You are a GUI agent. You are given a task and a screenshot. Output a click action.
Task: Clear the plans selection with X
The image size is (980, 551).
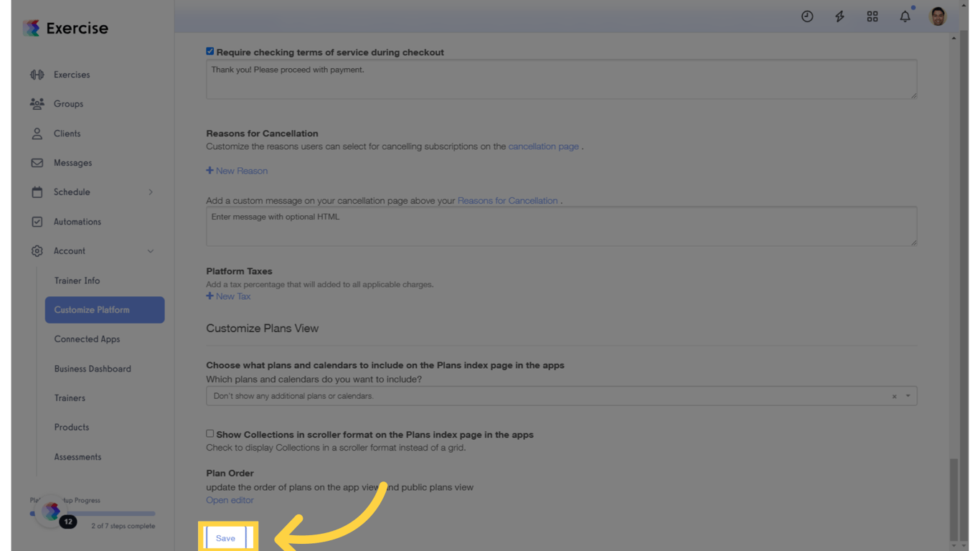tap(894, 396)
